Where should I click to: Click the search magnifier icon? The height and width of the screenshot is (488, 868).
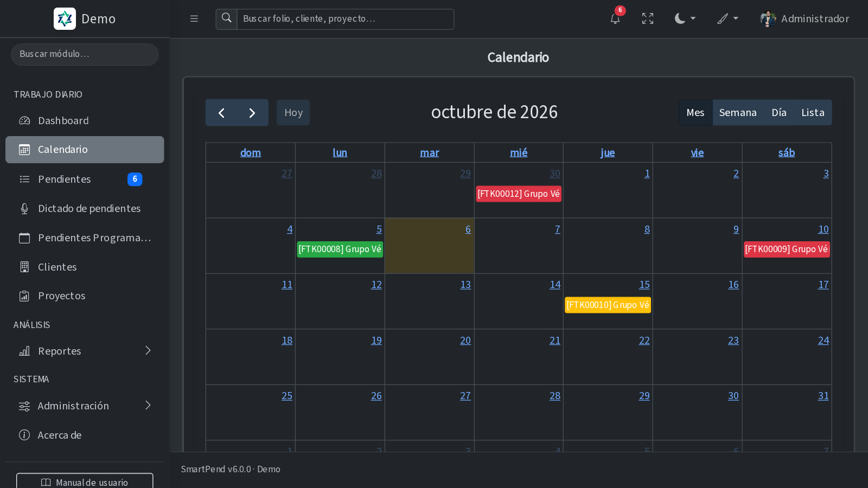(x=227, y=18)
